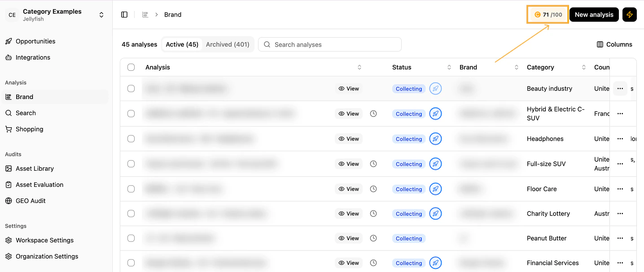Open more options for Charity Lottery row
This screenshot has height=272, width=644.
620,214
